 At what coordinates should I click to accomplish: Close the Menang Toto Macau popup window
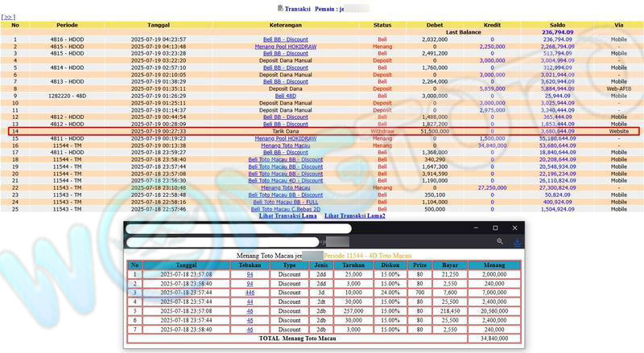pyautogui.click(x=515, y=228)
